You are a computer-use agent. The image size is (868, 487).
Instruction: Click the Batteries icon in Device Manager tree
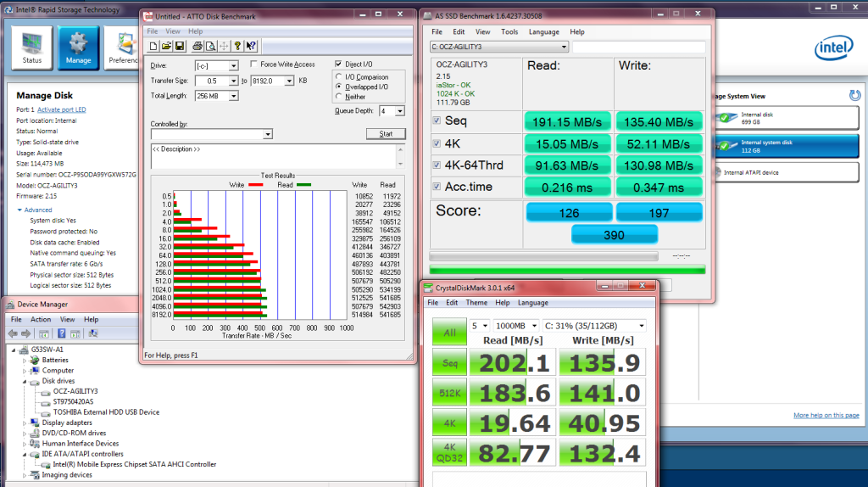[x=35, y=360]
